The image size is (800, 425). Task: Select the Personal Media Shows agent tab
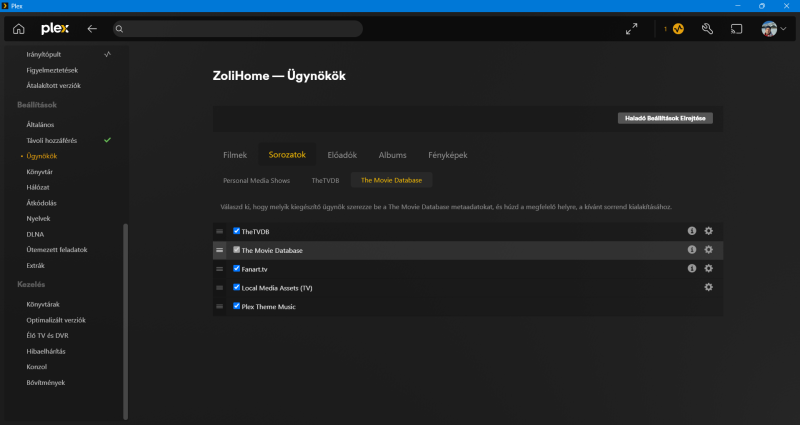click(257, 181)
